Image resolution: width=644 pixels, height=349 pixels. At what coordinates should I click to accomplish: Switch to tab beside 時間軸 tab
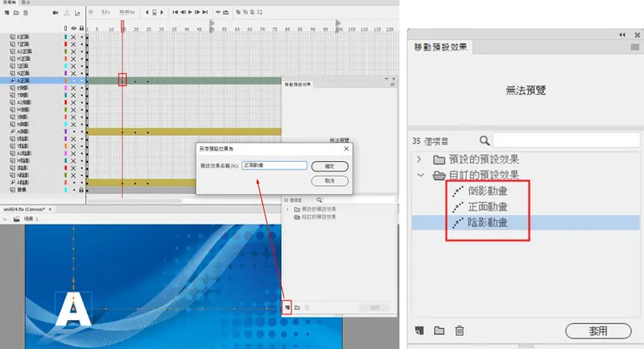(x=26, y=2)
